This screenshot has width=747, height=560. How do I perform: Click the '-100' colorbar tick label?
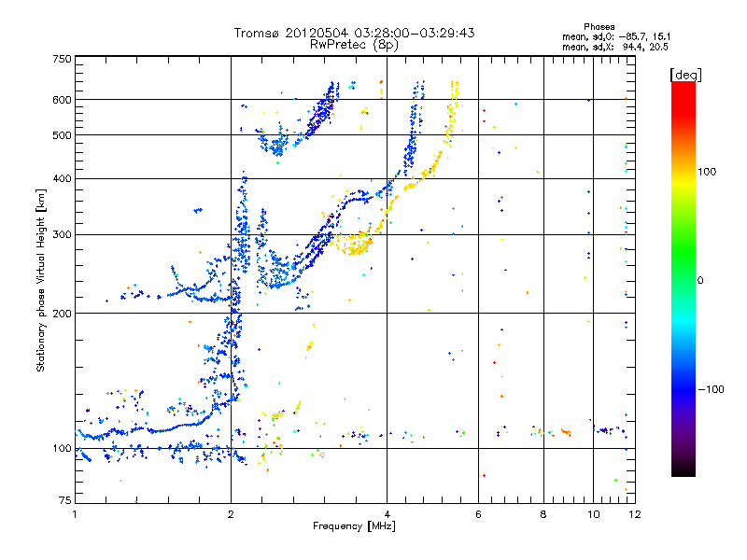711,389
